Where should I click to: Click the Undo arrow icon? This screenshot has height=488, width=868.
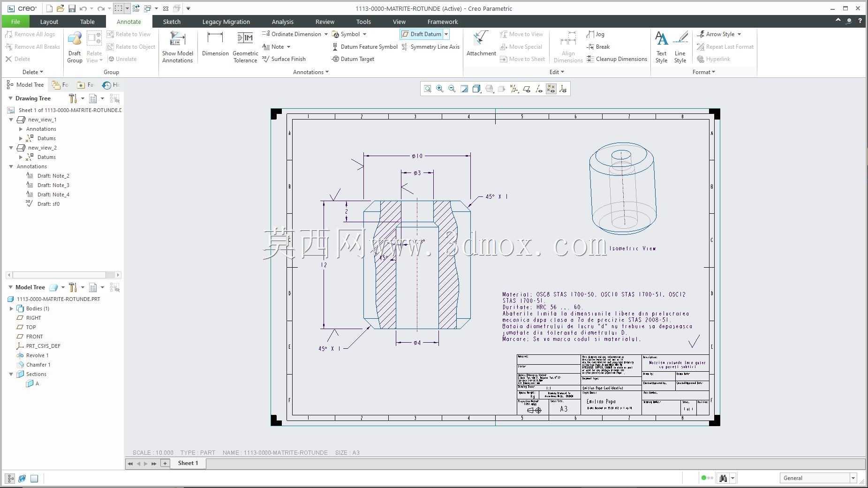[x=83, y=8]
